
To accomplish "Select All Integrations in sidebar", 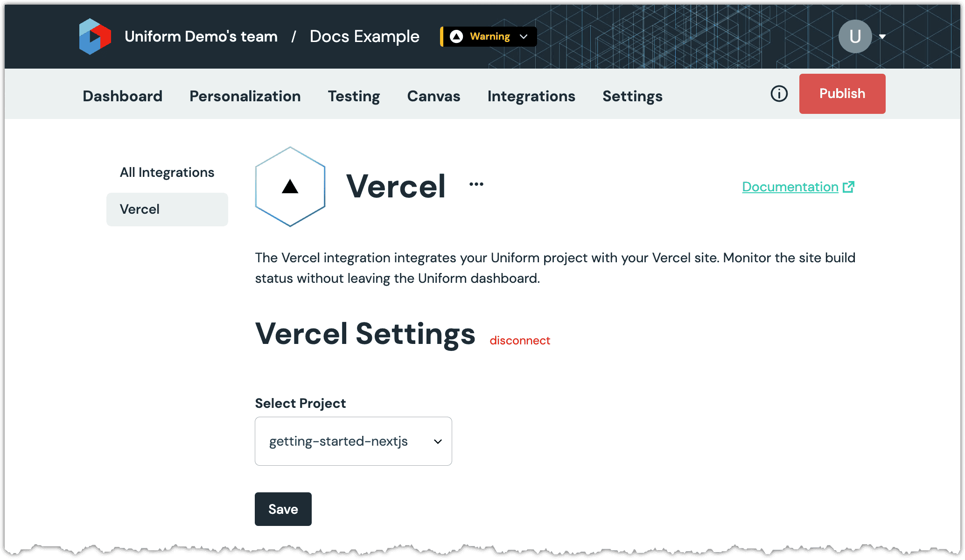I will coord(167,172).
